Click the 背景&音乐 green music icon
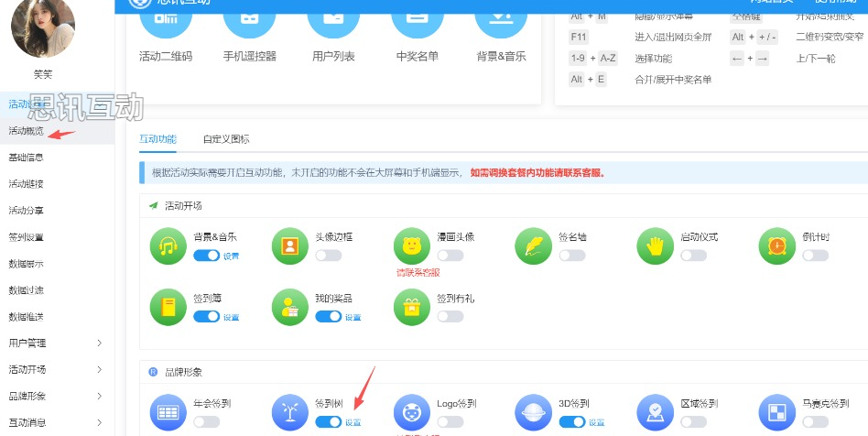Viewport: 868px width, 436px height. tap(168, 245)
